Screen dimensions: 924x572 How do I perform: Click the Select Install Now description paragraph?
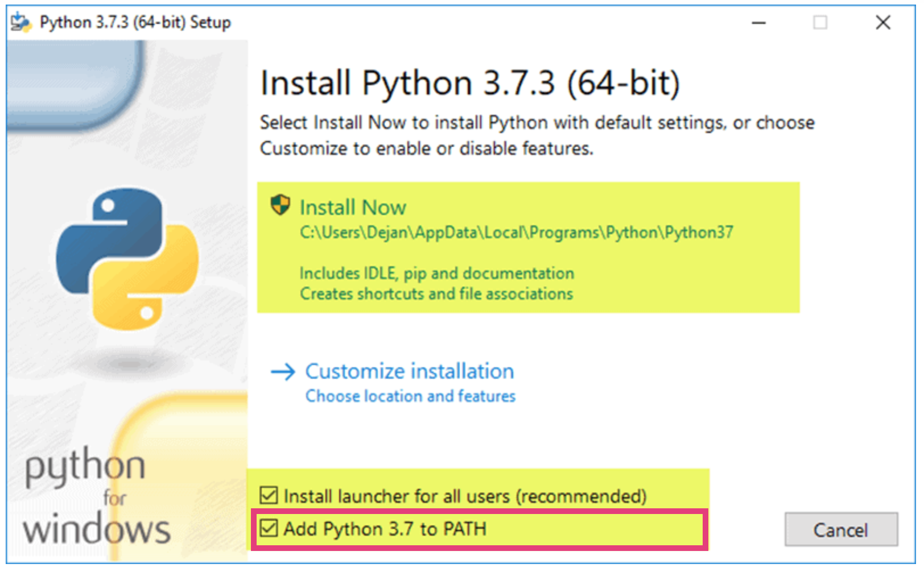537,135
